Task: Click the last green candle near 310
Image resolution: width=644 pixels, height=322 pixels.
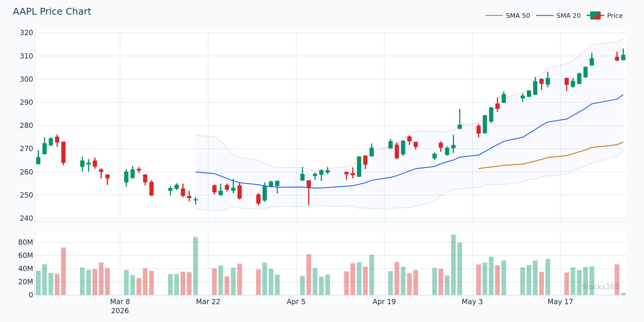Action: click(623, 55)
